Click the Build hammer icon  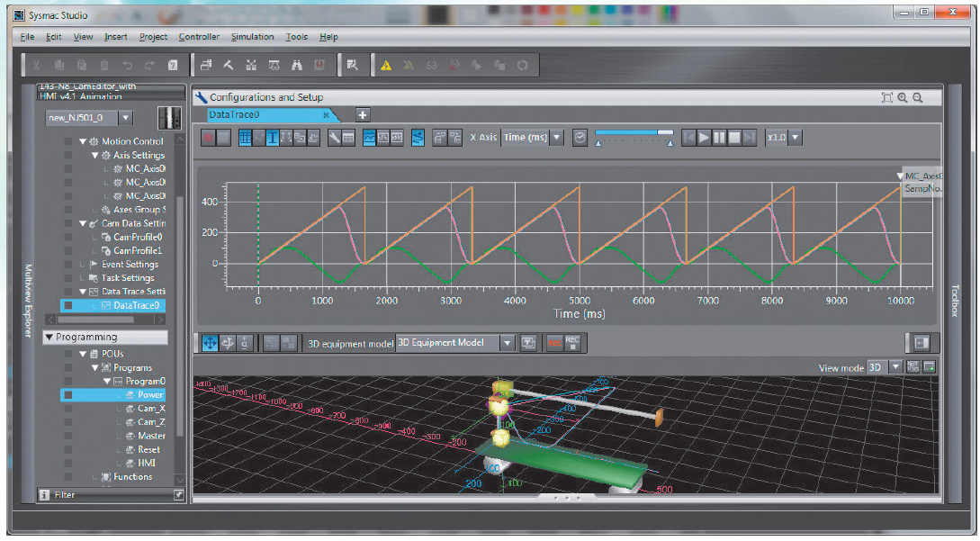pyautogui.click(x=228, y=65)
